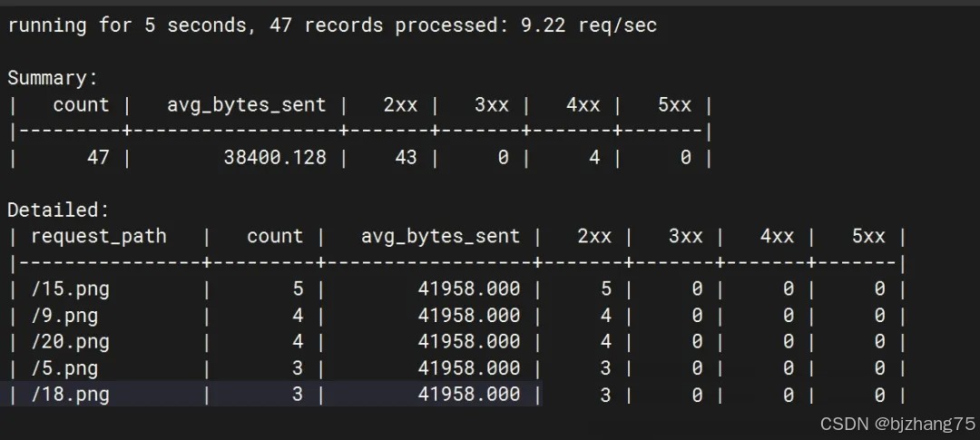Click the Summary heading text
The width and height of the screenshot is (980, 440).
pos(52,78)
